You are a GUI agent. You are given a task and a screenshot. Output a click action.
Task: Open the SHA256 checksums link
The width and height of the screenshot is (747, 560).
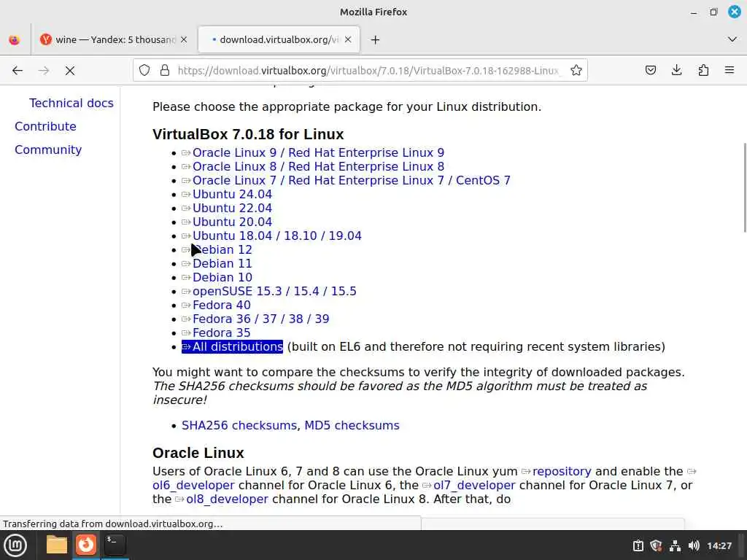pos(239,425)
